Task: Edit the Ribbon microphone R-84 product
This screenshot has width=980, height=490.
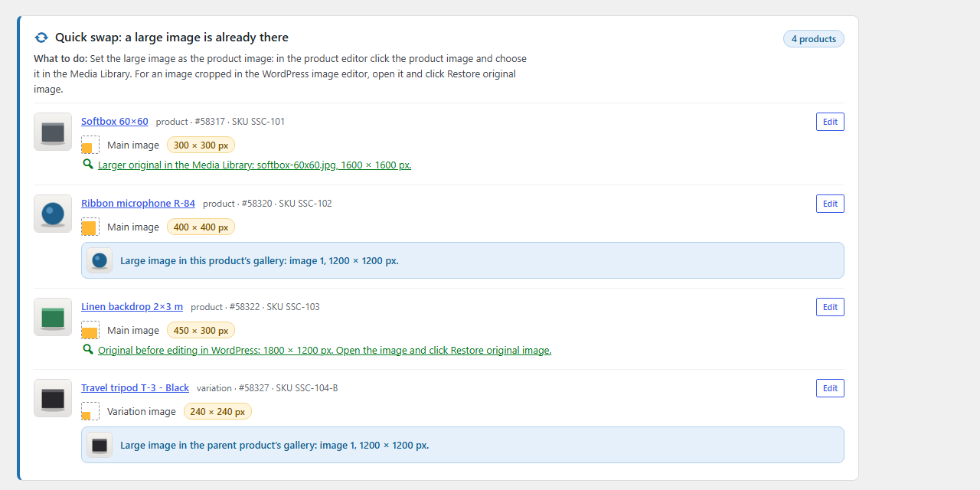Action: [830, 204]
